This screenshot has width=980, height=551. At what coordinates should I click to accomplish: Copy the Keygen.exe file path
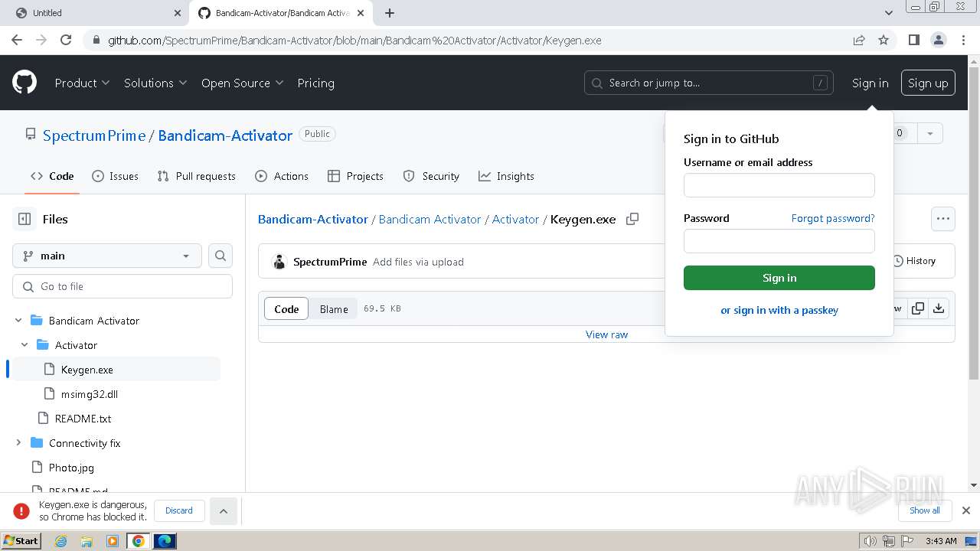coord(632,219)
